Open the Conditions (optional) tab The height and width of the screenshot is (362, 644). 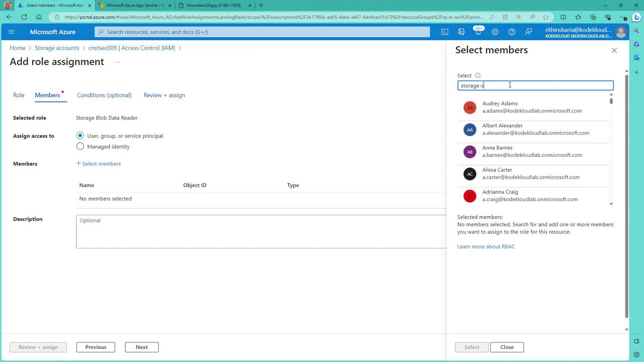tap(104, 95)
